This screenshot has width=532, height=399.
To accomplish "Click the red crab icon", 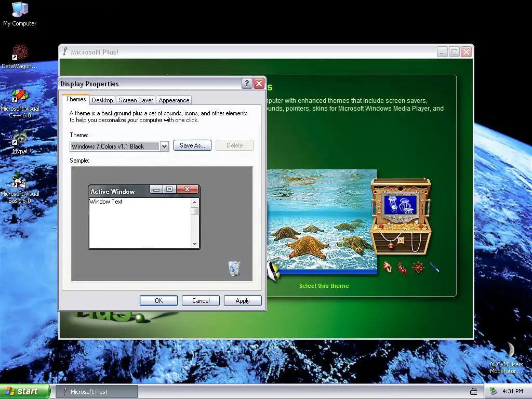I will (403, 268).
